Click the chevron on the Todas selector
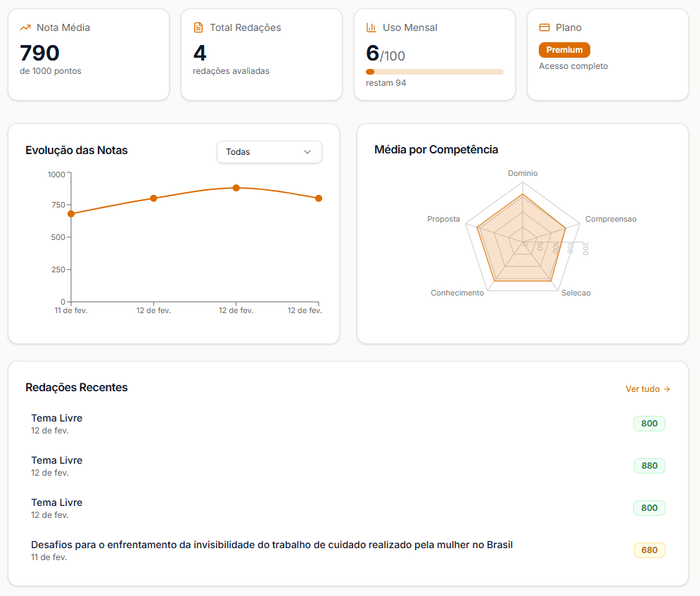Image resolution: width=700 pixels, height=596 pixels. [x=307, y=152]
